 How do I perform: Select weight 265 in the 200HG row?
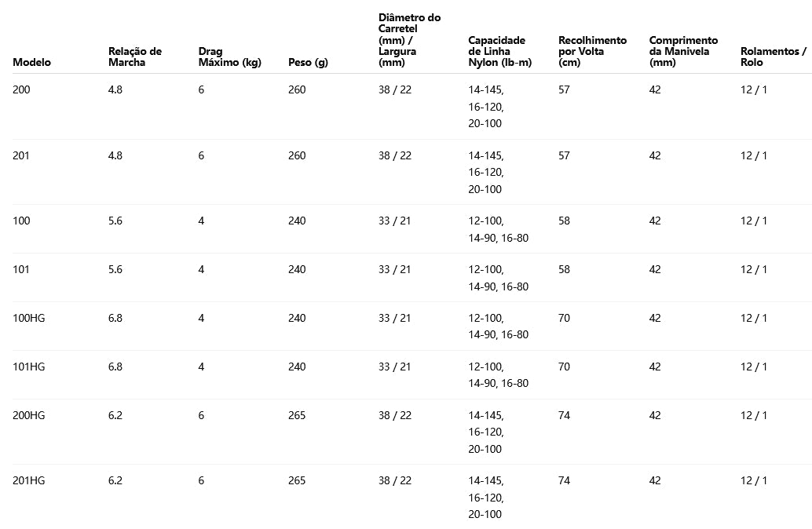pyautogui.click(x=297, y=415)
